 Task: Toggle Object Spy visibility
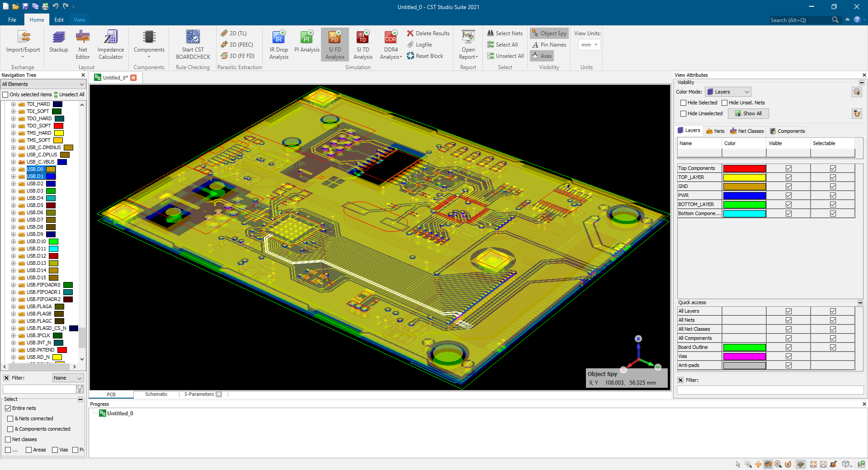[549, 33]
